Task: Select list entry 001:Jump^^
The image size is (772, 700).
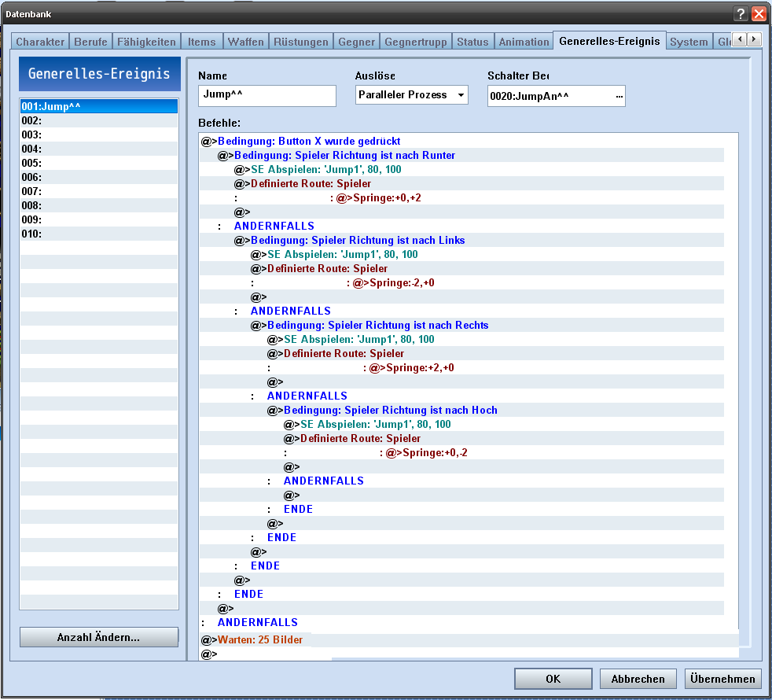Action: [99, 106]
